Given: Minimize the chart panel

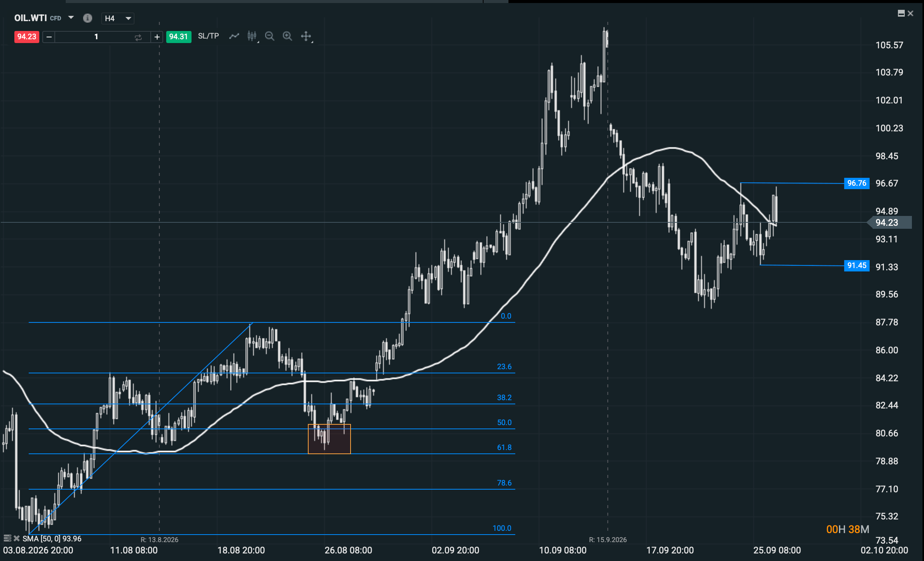Looking at the screenshot, I should (x=901, y=14).
